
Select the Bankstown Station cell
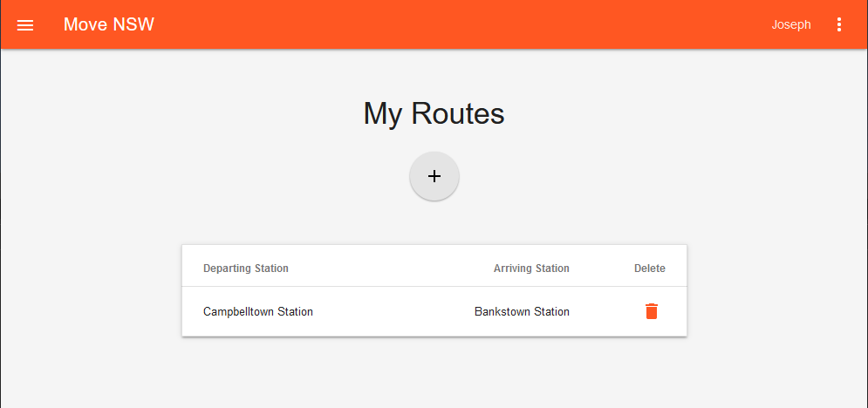[522, 311]
